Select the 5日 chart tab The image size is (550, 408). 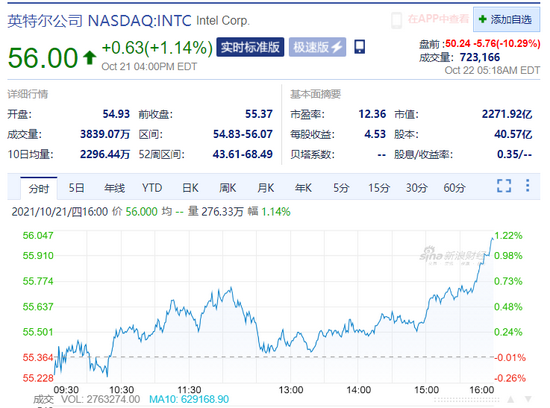pyautogui.click(x=76, y=188)
